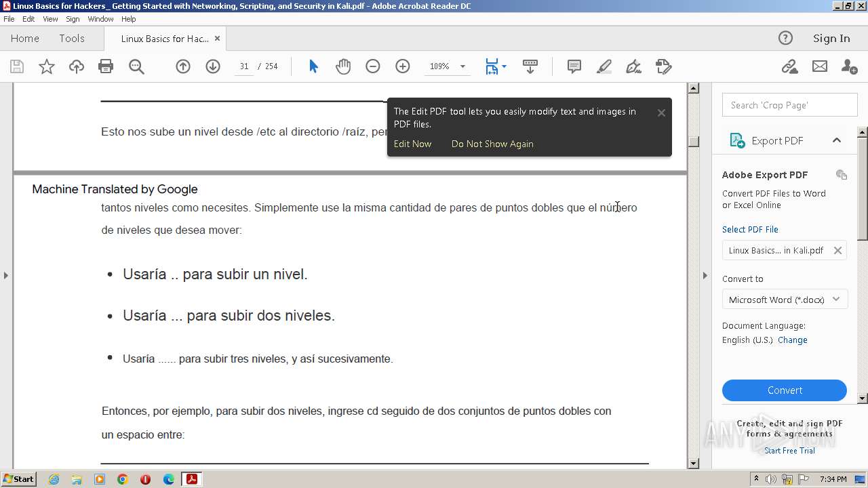
Task: Open Internet Explorer from the taskbar
Action: pos(54,479)
